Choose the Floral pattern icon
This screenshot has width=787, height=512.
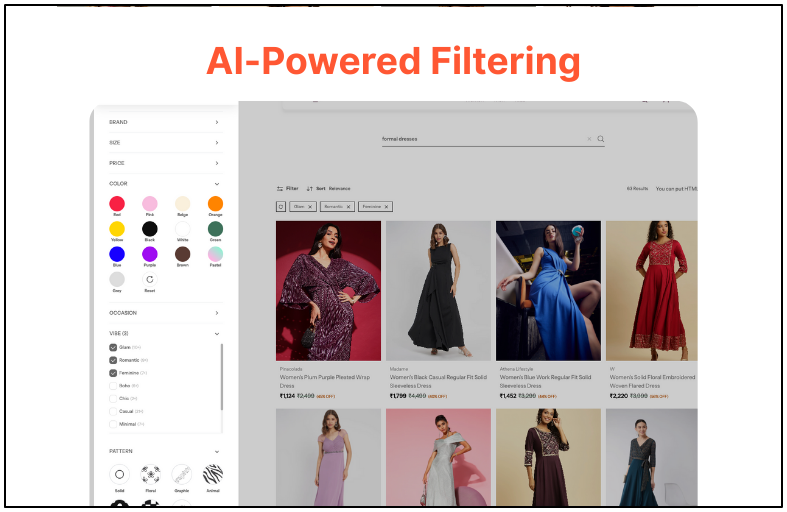click(x=151, y=474)
